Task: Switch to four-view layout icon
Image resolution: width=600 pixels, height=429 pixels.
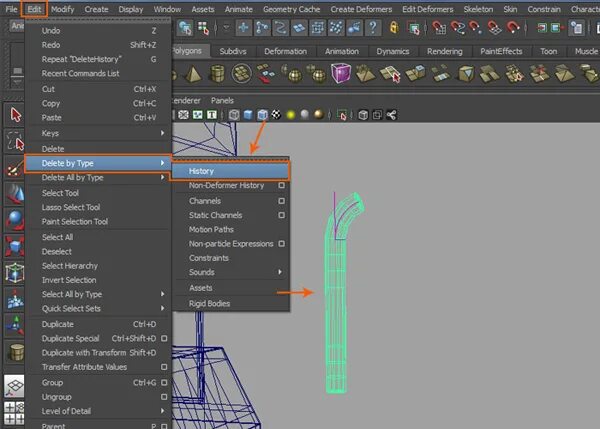Action: click(14, 413)
